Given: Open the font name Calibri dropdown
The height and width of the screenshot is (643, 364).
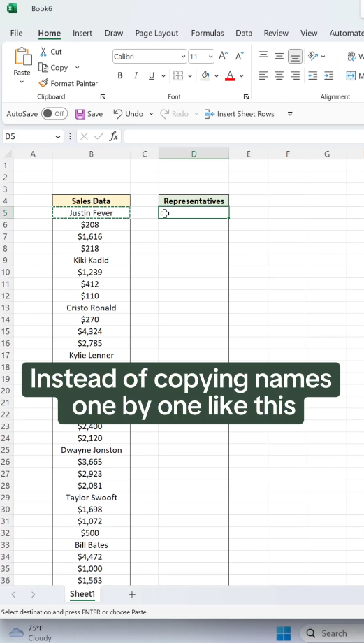Looking at the screenshot, I should (x=183, y=57).
